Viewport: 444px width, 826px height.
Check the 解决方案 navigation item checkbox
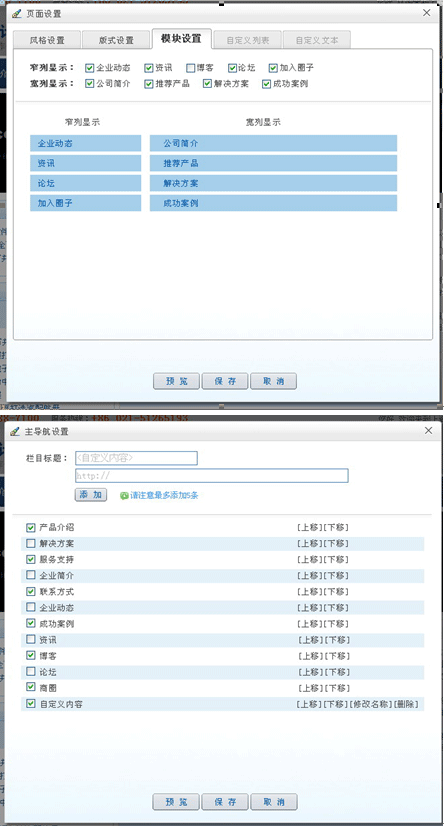pos(31,544)
